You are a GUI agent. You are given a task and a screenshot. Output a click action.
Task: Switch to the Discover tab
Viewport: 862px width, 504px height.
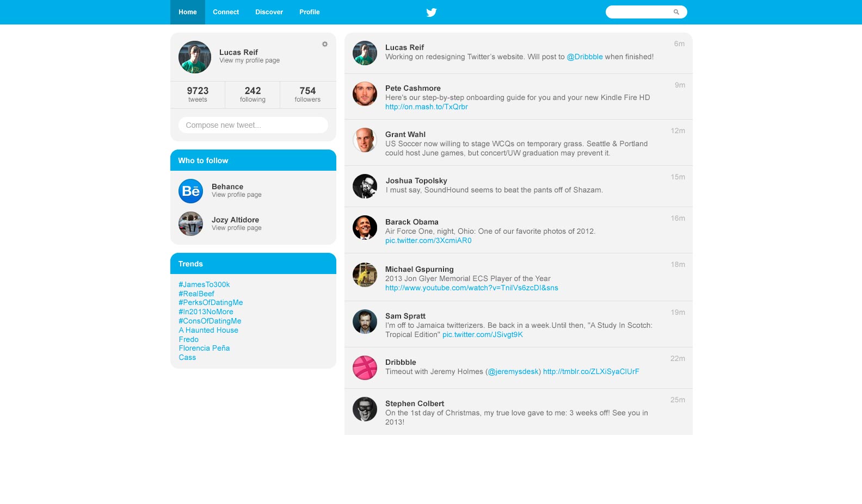269,12
